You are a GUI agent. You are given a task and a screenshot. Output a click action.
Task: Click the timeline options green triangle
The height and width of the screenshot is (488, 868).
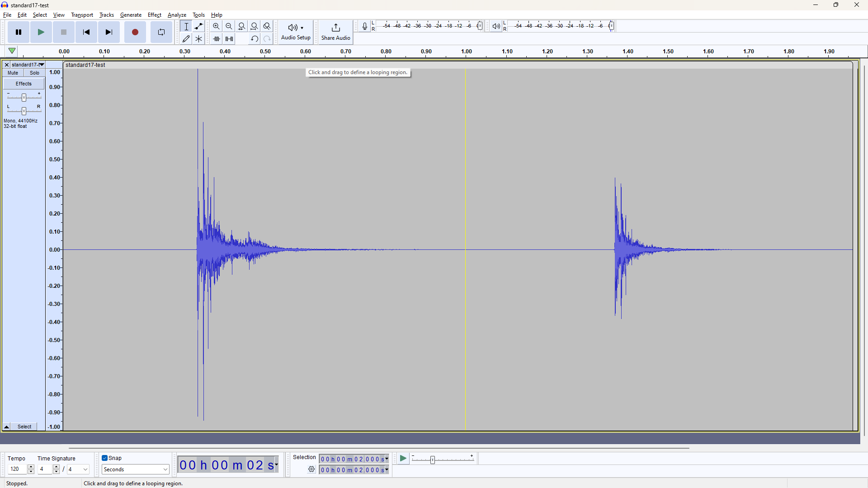pyautogui.click(x=12, y=51)
